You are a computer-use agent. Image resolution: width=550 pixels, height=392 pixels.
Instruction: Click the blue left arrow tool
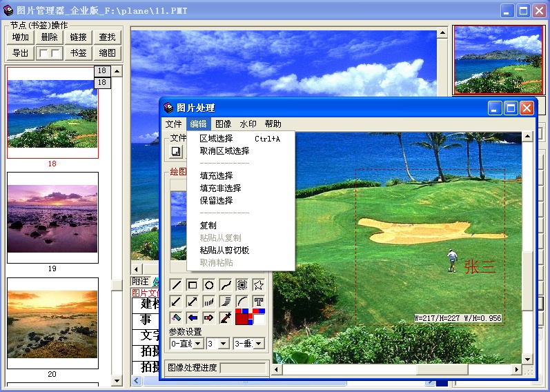(193, 318)
